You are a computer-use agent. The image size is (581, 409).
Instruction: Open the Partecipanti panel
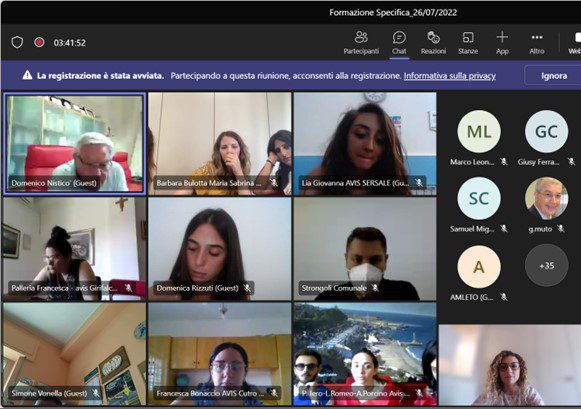point(361,43)
